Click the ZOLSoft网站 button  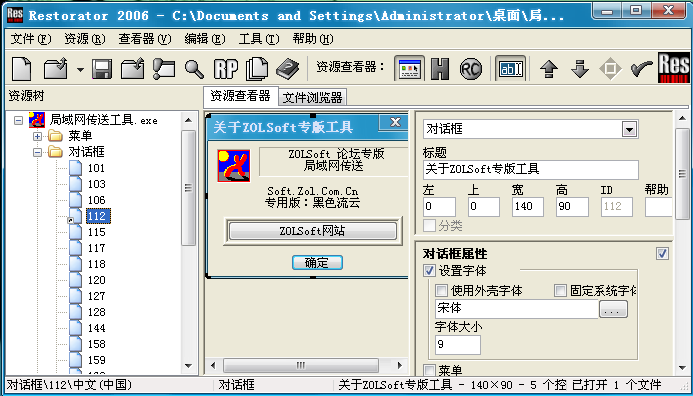pos(312,231)
